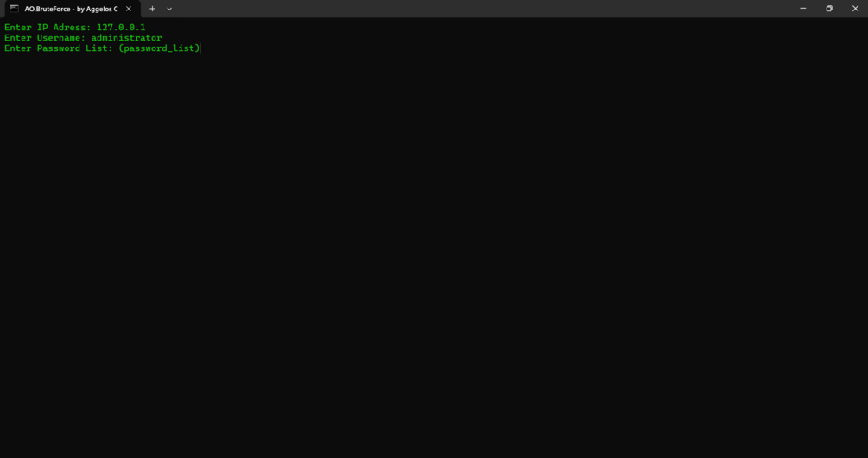This screenshot has height=458, width=868.
Task: Close the AO.BruteForce tab
Action: (x=129, y=9)
